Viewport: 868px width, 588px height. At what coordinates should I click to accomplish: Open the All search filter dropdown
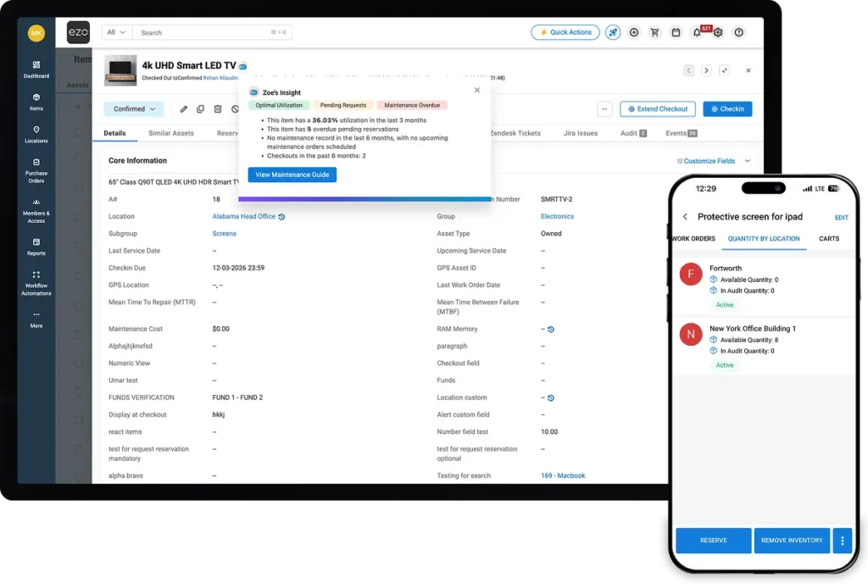pyautogui.click(x=116, y=32)
